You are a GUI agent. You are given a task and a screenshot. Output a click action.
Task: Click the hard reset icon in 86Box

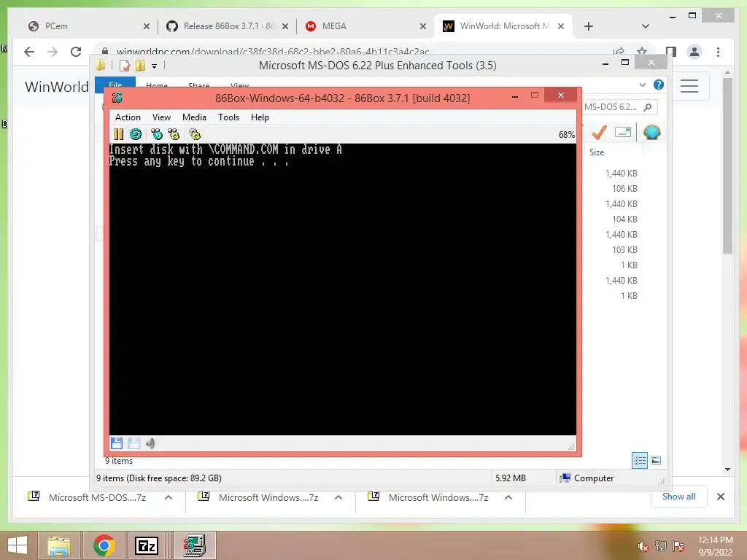[136, 134]
